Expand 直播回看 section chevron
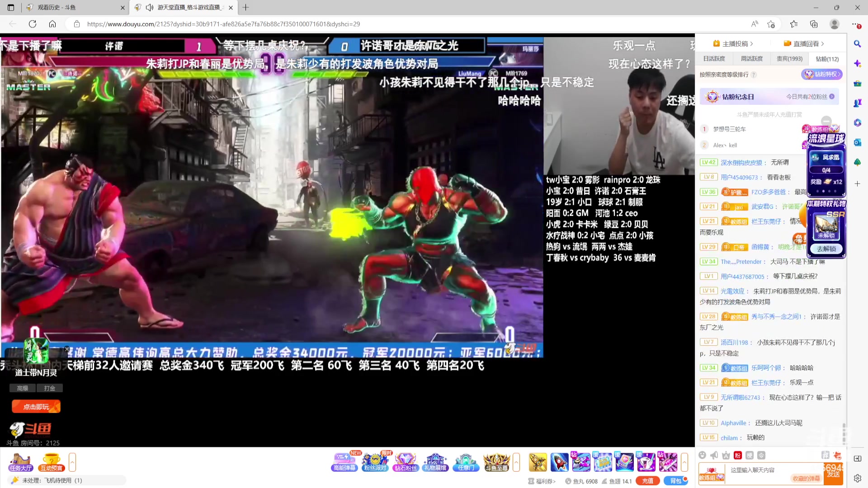Viewport: 868px width, 488px height. 822,44
